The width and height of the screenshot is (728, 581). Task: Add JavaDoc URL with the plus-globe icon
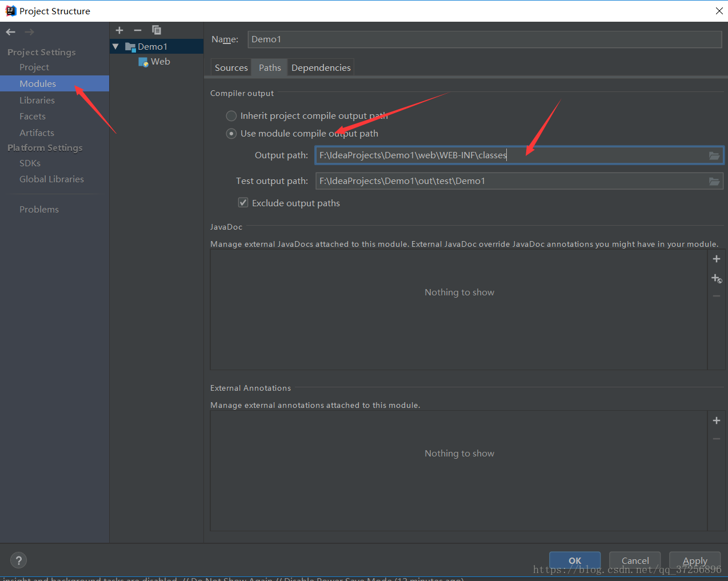point(717,278)
